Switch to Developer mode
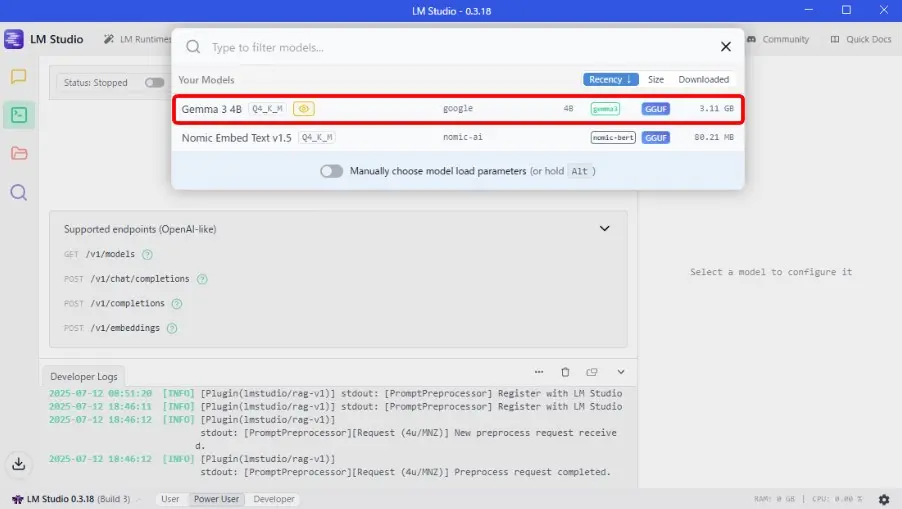Image resolution: width=902 pixels, height=509 pixels. [x=274, y=499]
